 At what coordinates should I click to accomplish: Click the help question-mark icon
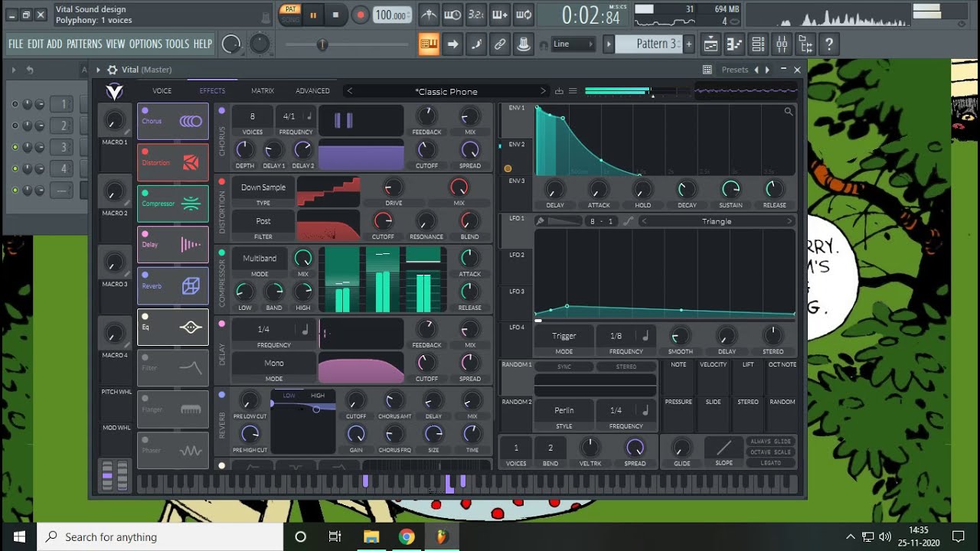[828, 44]
